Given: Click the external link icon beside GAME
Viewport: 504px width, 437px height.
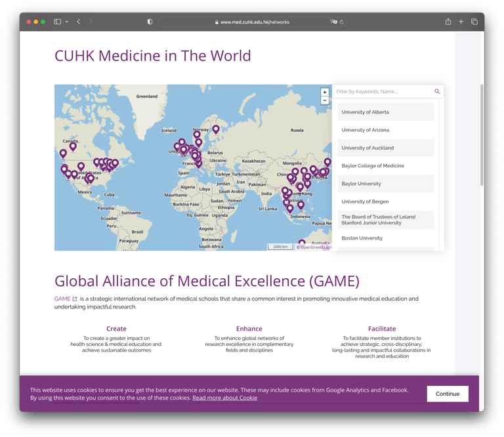Looking at the screenshot, I should point(75,299).
